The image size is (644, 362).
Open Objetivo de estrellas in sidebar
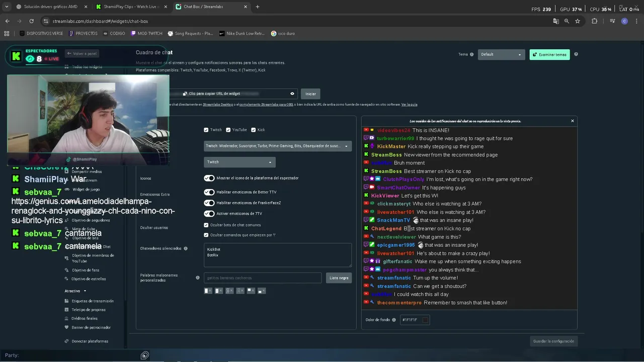coord(89,279)
